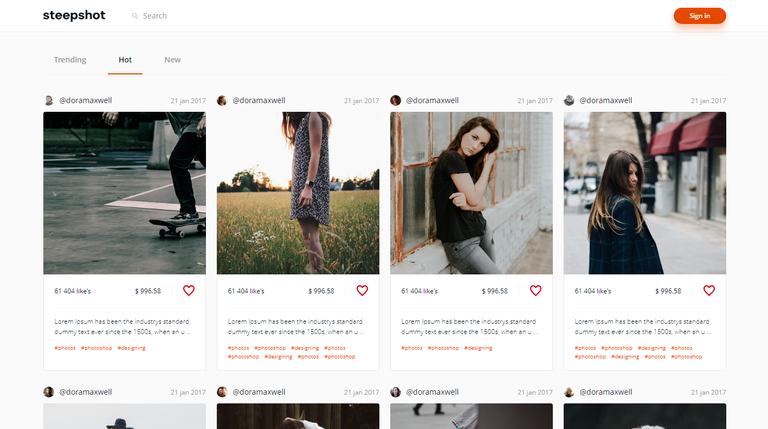Click the Lorem Ipsum description under the field photo
The height and width of the screenshot is (429, 768).
296,327
